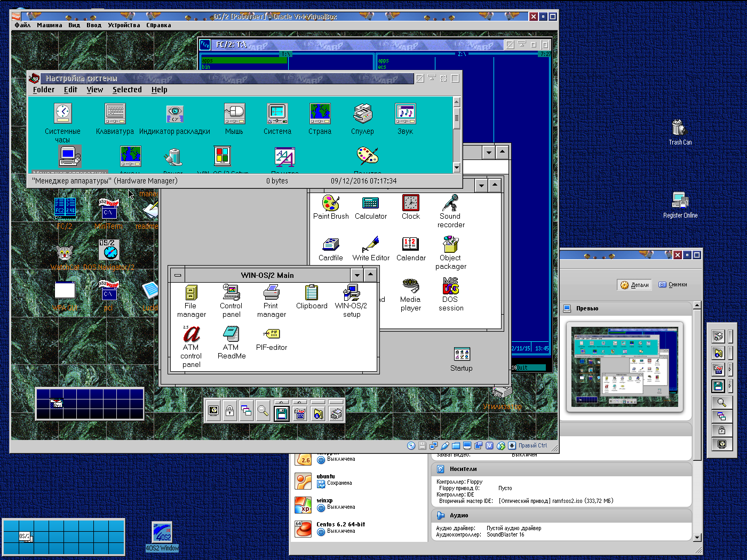This screenshot has width=747, height=560.
Task: Open WIN-OS/2 Main control menu box
Action: pyautogui.click(x=178, y=275)
